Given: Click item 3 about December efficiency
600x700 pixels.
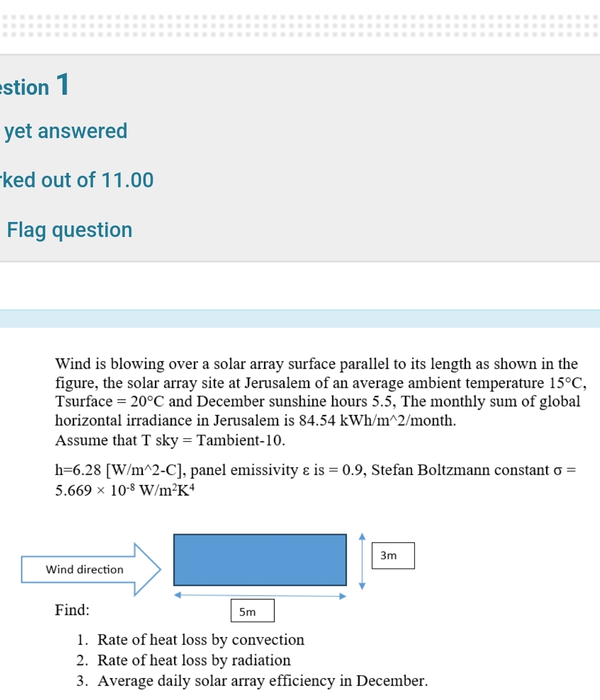Looking at the screenshot, I should click(252, 681).
